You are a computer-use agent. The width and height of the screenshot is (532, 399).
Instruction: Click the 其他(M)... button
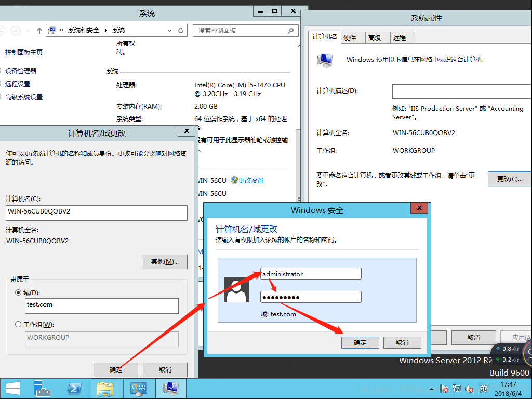[x=165, y=262]
